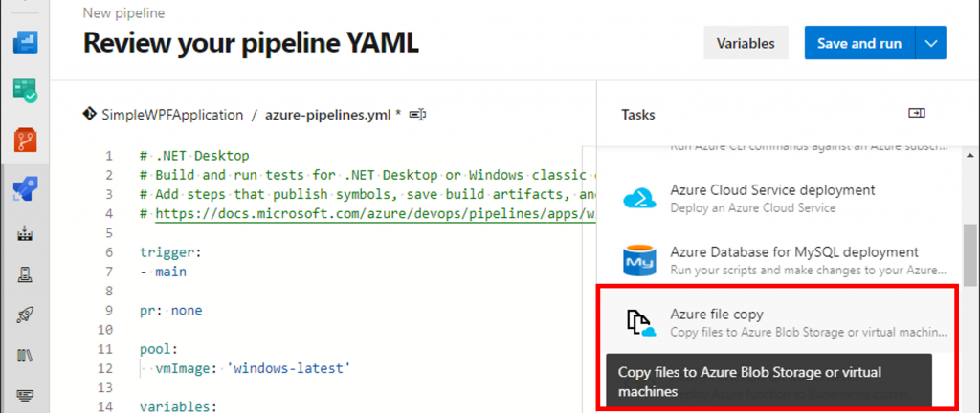The image size is (980, 413).
Task: Click the Save and run button
Action: (x=859, y=43)
